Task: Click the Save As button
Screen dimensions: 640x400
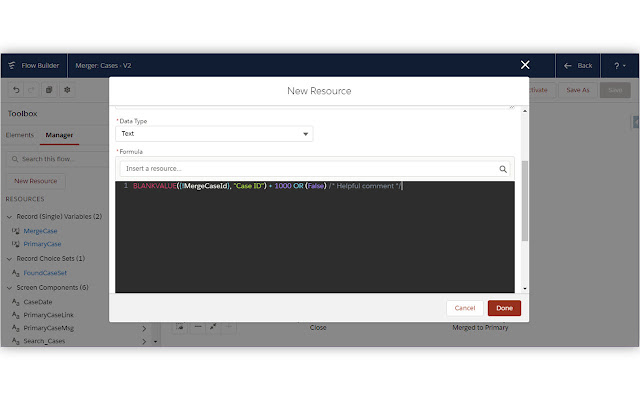Action: click(x=578, y=90)
